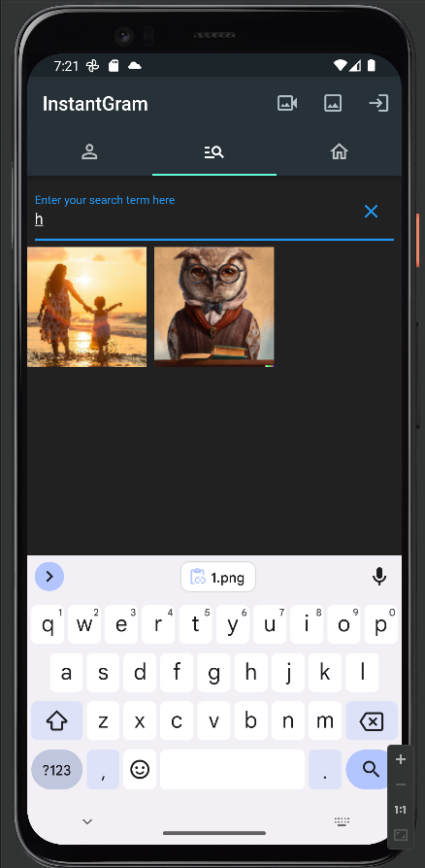Image resolution: width=425 pixels, height=868 pixels.
Task: Open the emoji keyboard
Action: [x=140, y=770]
